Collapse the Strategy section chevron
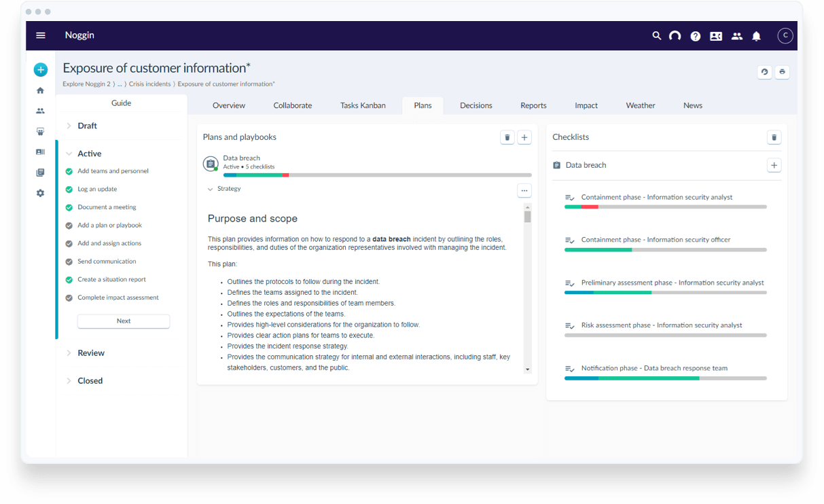This screenshot has height=504, width=824. [211, 190]
